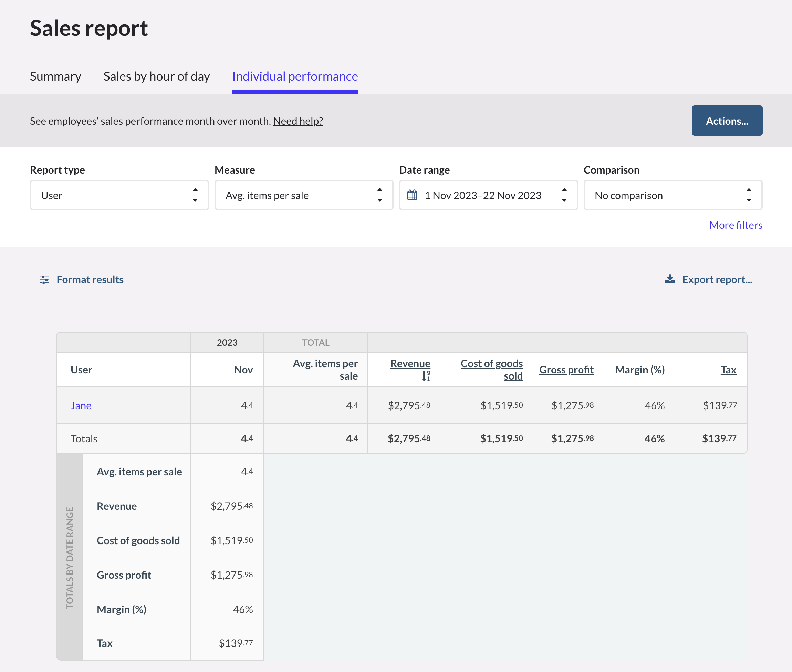
Task: Click the Report type up-down arrows icon
Action: point(195,195)
